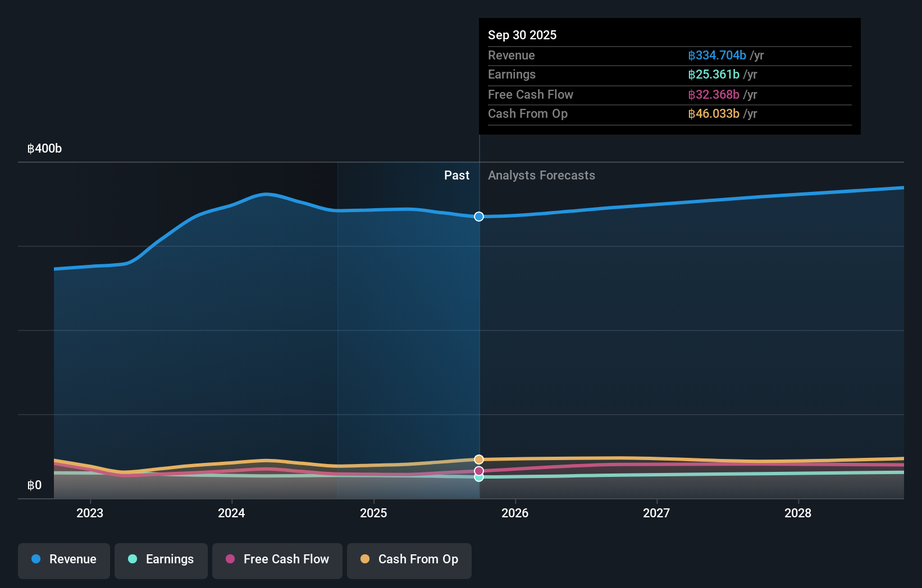This screenshot has height=588, width=922.
Task: Click the pink Free Cash Flow marker
Action: click(479, 471)
